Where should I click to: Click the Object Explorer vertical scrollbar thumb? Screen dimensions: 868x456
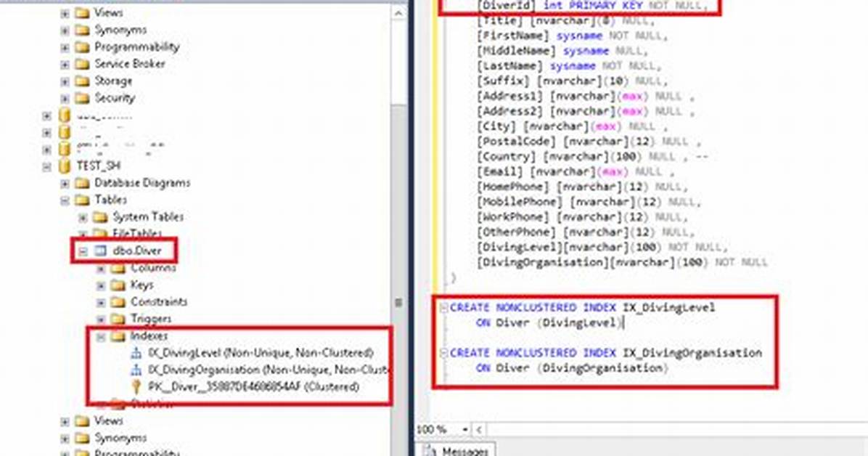(399, 302)
